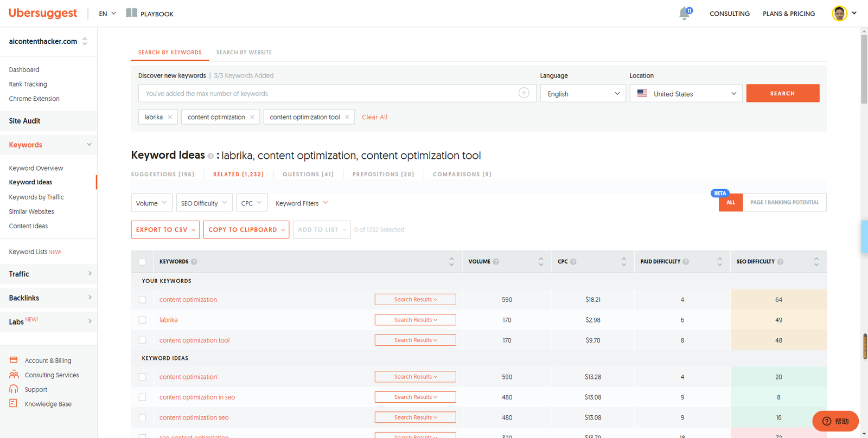Check the 'content optimization seo' checkbox
868x438 pixels.
(142, 417)
